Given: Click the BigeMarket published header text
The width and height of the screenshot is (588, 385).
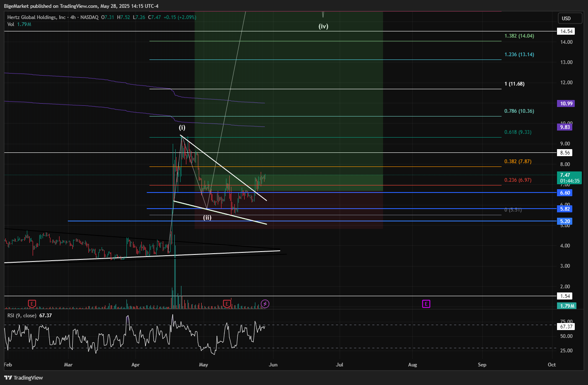Looking at the screenshot, I should [x=81, y=6].
